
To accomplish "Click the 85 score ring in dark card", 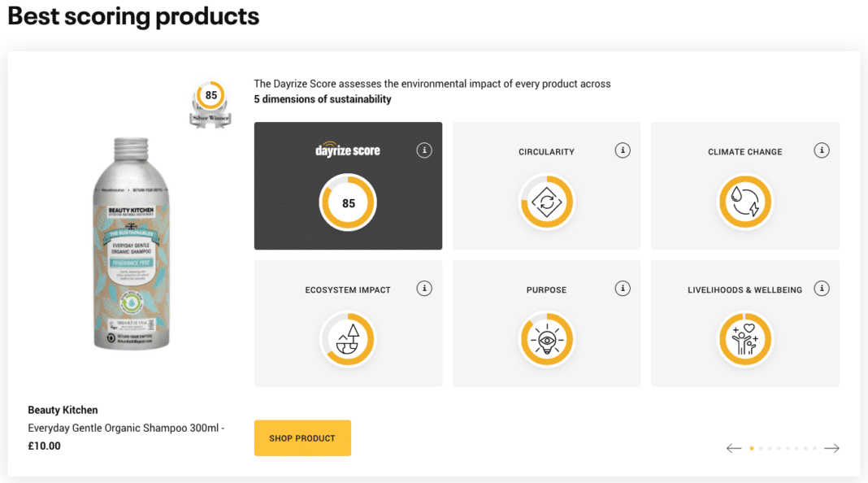I will click(348, 202).
